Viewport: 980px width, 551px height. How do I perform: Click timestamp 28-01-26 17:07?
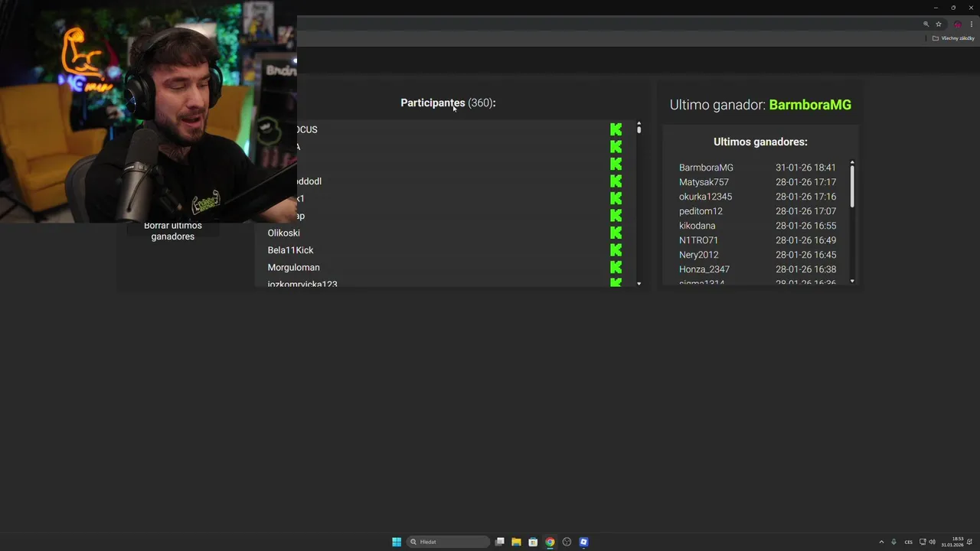tap(805, 211)
